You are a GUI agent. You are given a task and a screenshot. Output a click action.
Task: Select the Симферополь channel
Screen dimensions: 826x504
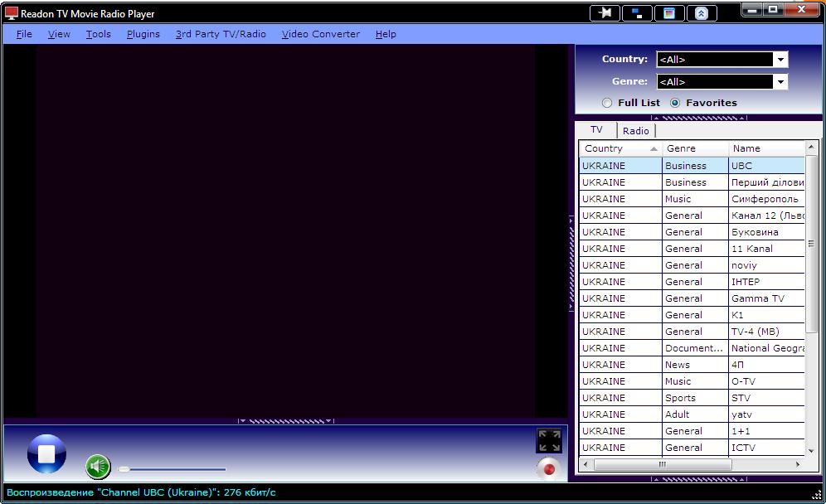click(x=692, y=199)
